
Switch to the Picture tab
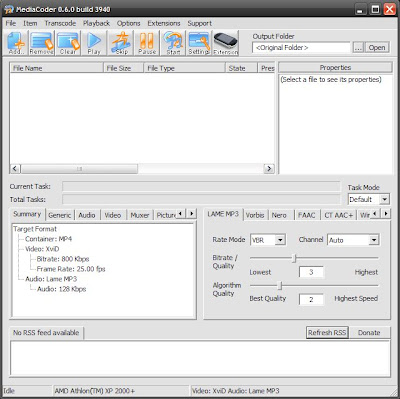[x=165, y=215]
